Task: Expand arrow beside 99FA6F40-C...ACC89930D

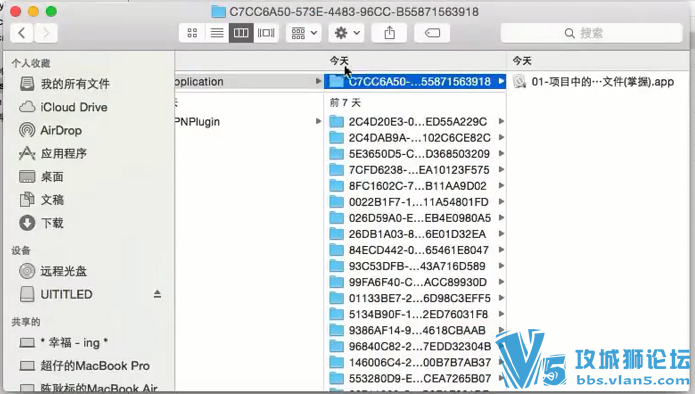Action: tap(501, 281)
